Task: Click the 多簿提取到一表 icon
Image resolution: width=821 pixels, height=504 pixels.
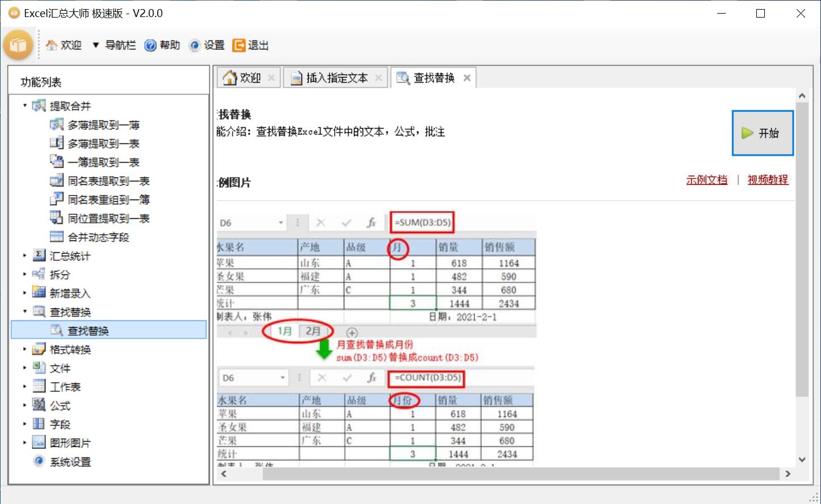Action: (57, 143)
